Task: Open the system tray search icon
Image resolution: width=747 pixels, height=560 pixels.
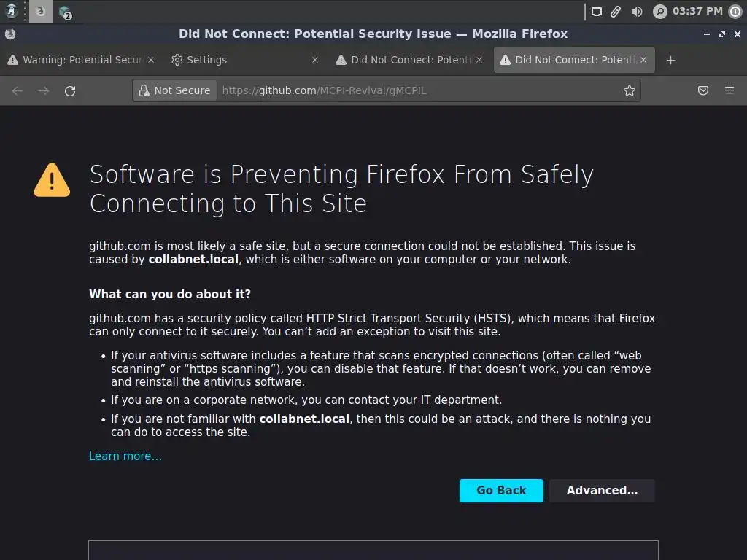Action: pyautogui.click(x=659, y=11)
